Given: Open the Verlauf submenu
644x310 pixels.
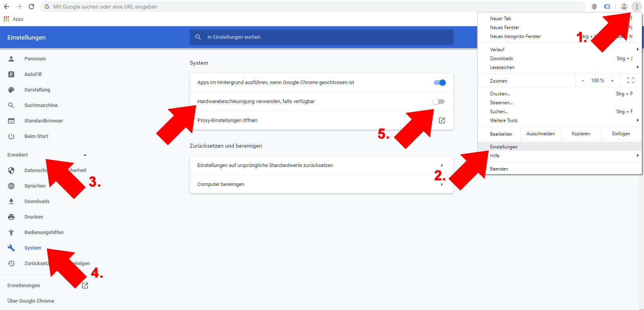Looking at the screenshot, I should point(560,50).
